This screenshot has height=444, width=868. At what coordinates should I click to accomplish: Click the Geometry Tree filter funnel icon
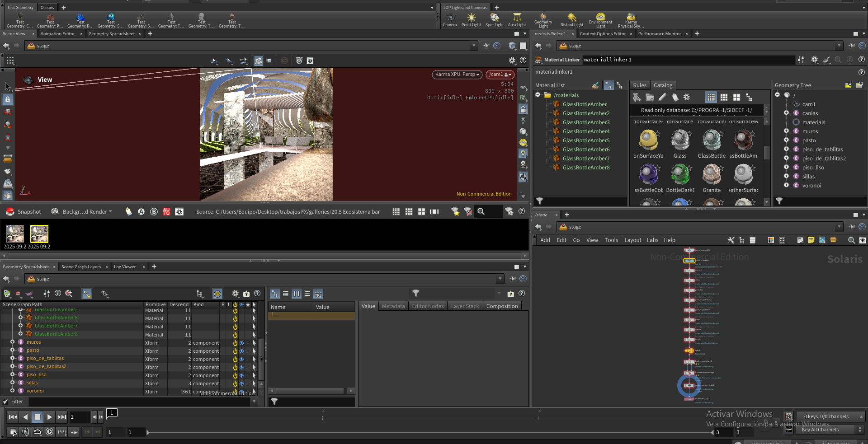click(x=779, y=201)
